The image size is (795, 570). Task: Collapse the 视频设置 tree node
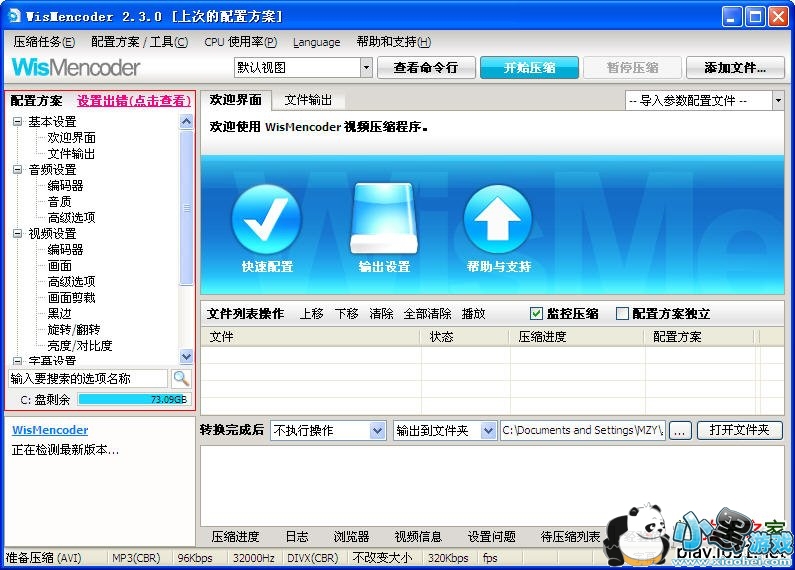coord(17,233)
